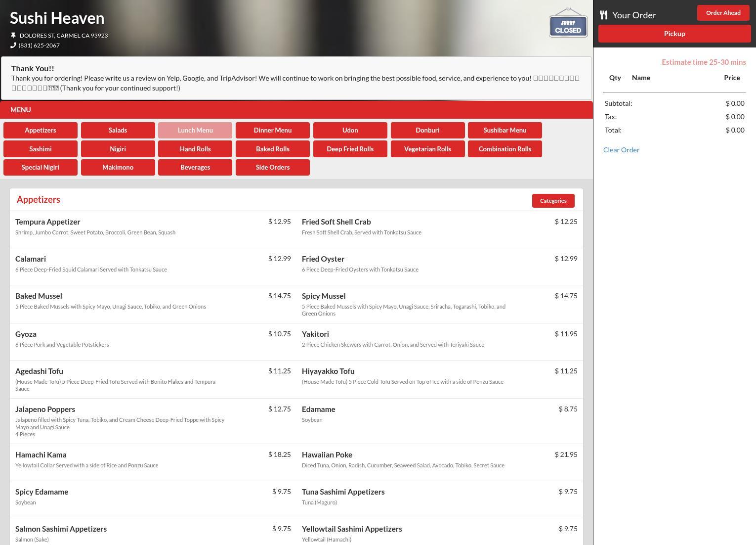Go to the Sashimi category
Image resolution: width=756 pixels, height=545 pixels.
(41, 149)
